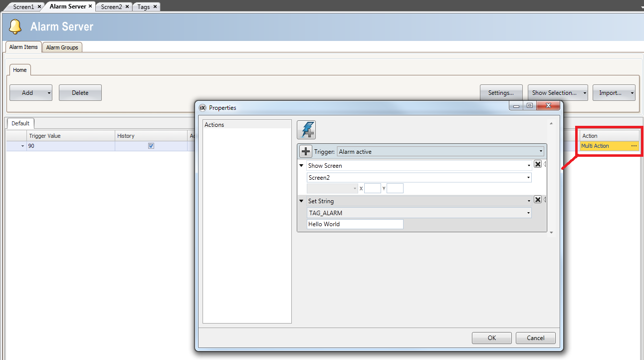Click the plus icon beside Trigger

(306, 151)
